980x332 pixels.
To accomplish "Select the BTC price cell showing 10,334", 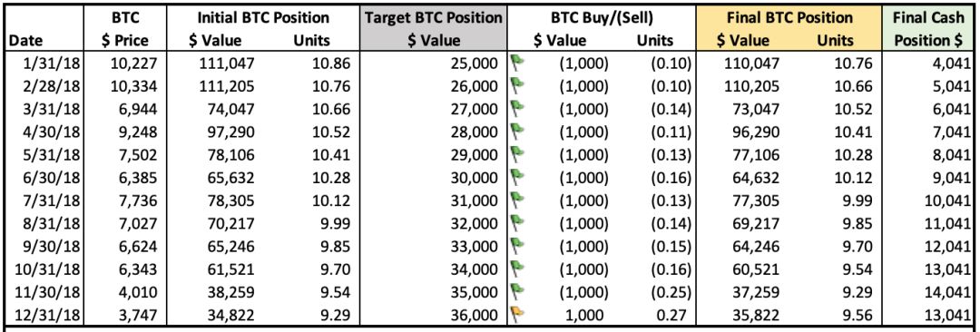I will [124, 85].
